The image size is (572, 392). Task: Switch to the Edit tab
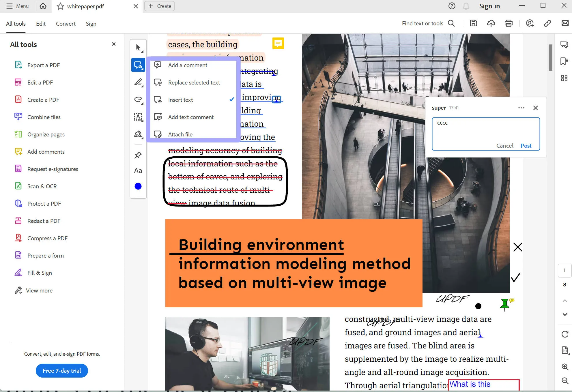(41, 24)
